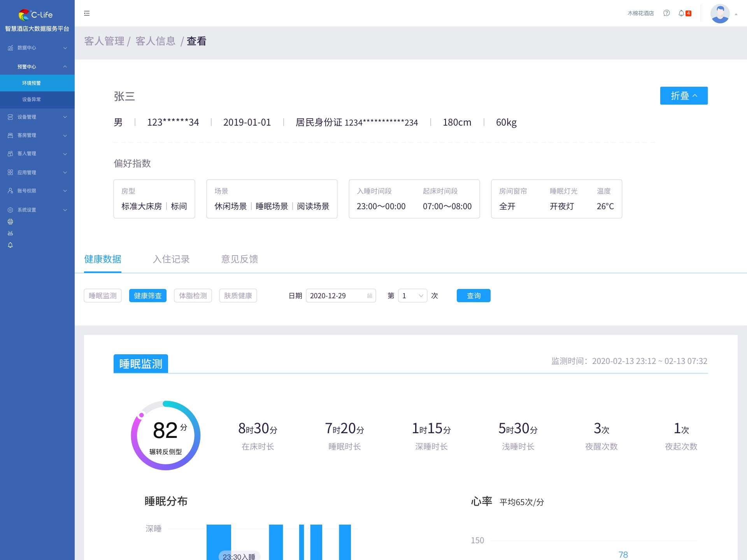Click the 查询 query button
747x560 pixels.
(473, 296)
